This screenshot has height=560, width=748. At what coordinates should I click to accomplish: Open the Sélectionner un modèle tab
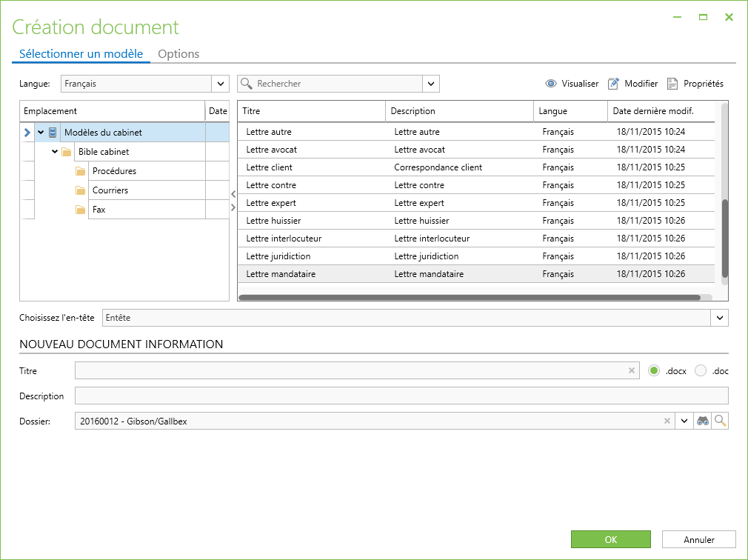(81, 54)
